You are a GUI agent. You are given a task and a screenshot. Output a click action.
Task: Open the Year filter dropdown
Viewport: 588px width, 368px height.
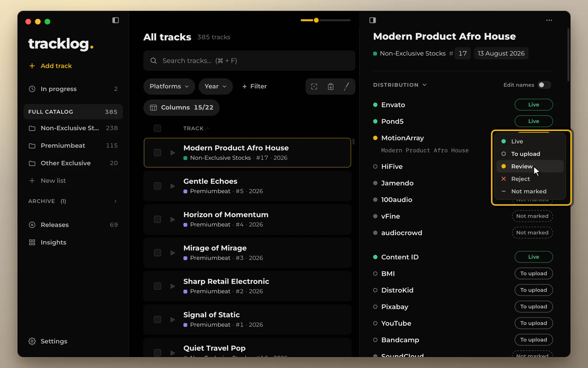[x=215, y=86]
